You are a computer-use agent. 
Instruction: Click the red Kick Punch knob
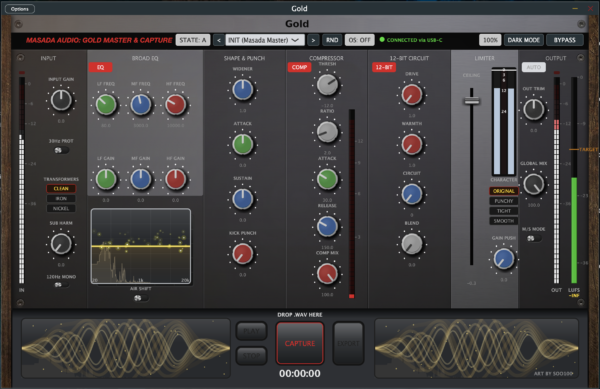pyautogui.click(x=243, y=254)
